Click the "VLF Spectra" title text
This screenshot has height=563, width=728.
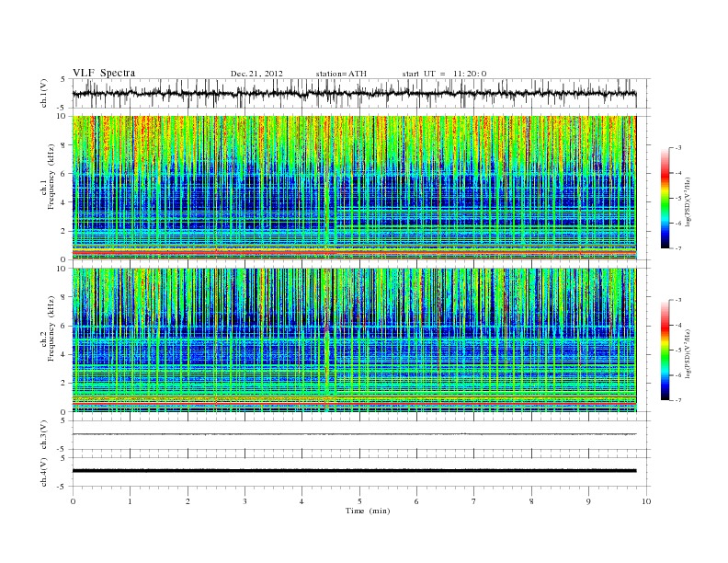(x=104, y=73)
